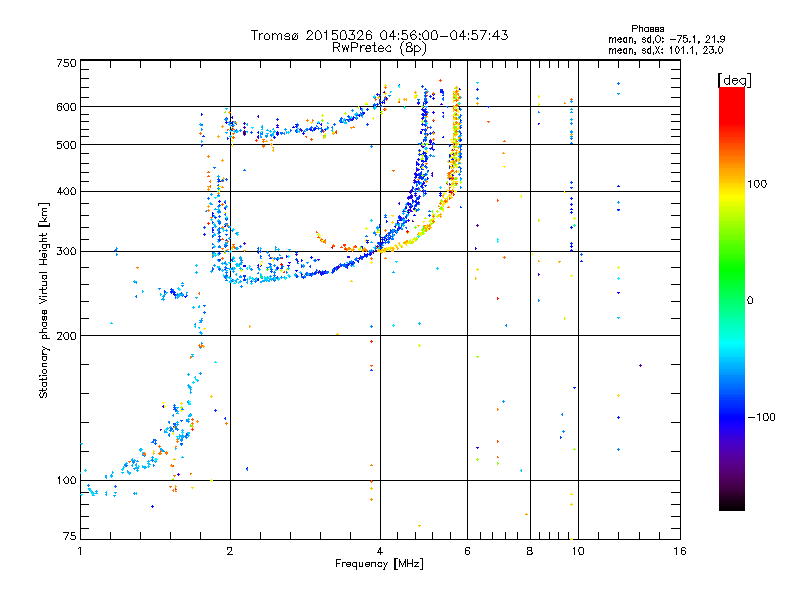This screenshot has width=800, height=600.
Task: Click the black bottom of the phase colorbar
Action: 732,503
